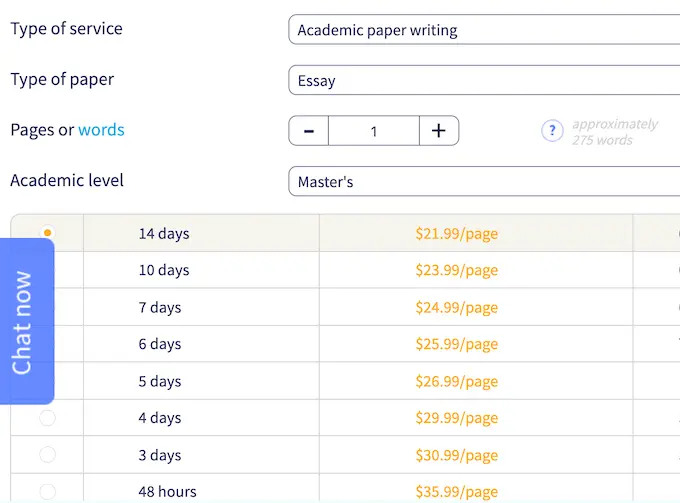Click the pages quantity input field
This screenshot has width=680, height=503.
coord(373,131)
